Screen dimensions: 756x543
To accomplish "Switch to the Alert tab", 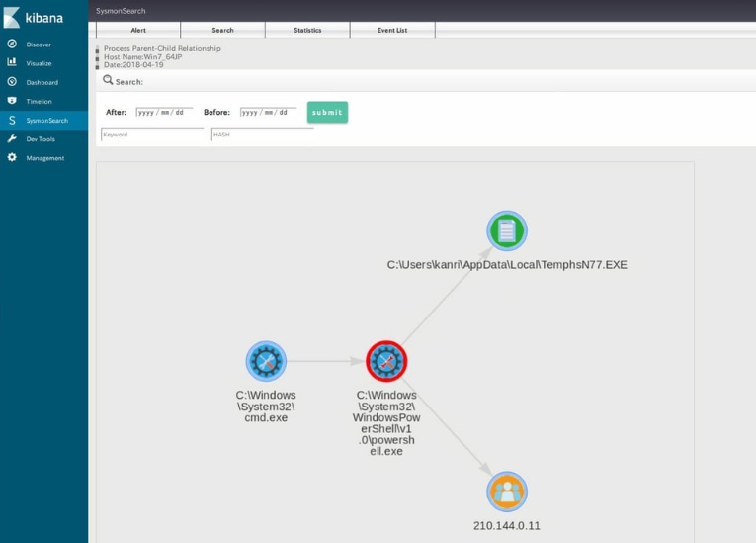I will pos(138,31).
